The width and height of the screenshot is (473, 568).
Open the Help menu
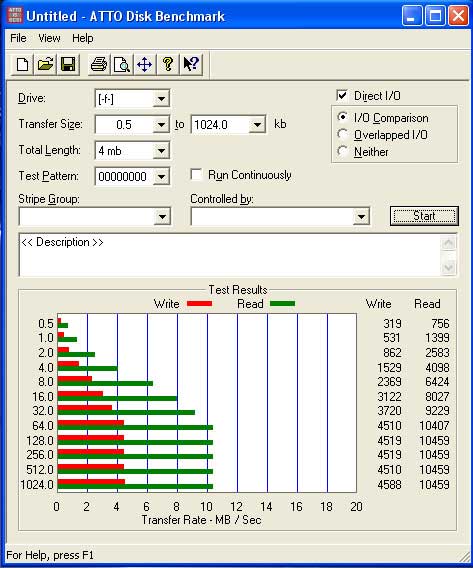tap(83, 38)
